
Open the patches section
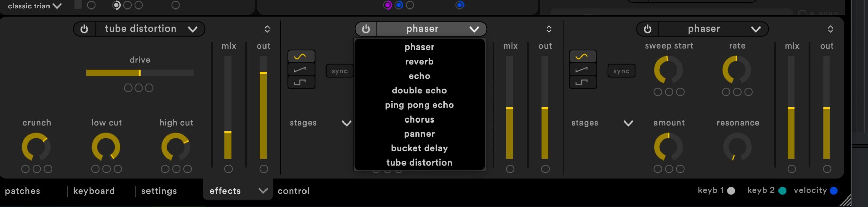pos(23,191)
